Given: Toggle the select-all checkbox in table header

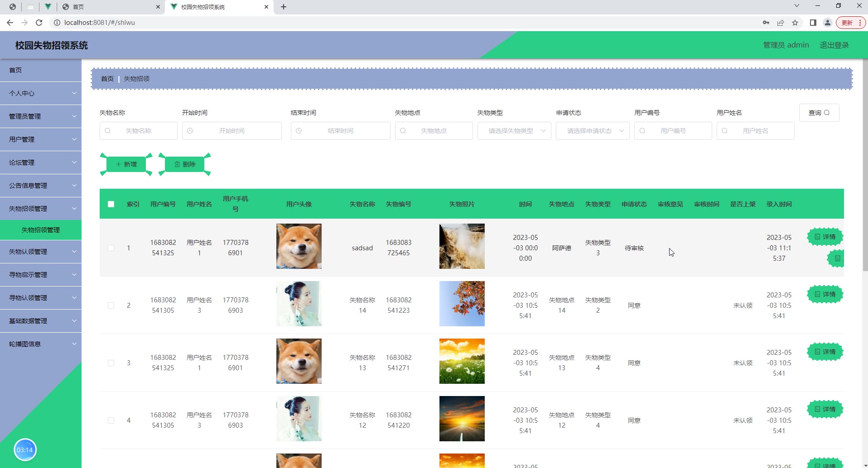Looking at the screenshot, I should pos(111,204).
